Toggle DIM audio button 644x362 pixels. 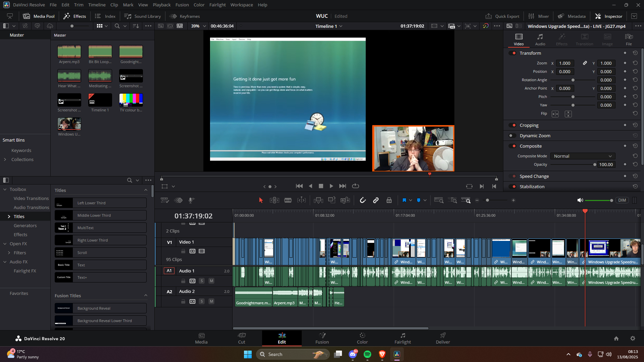pyautogui.click(x=622, y=200)
